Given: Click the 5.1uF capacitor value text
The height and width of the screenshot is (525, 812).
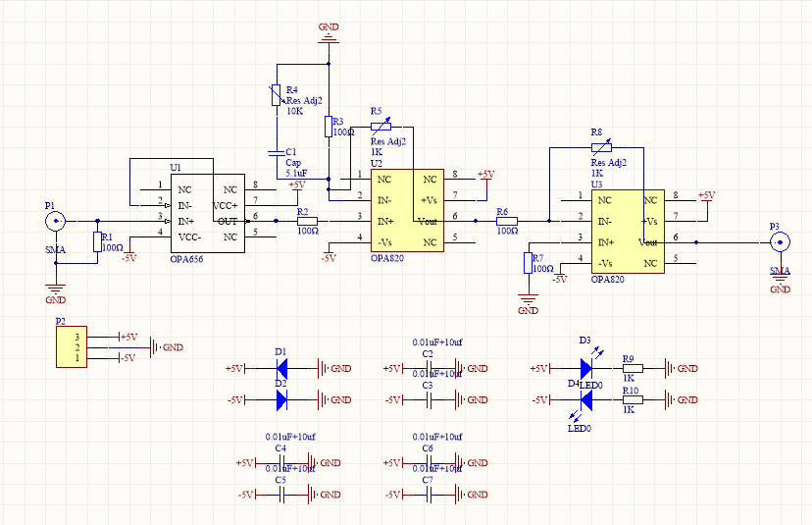Looking at the screenshot, I should (297, 173).
